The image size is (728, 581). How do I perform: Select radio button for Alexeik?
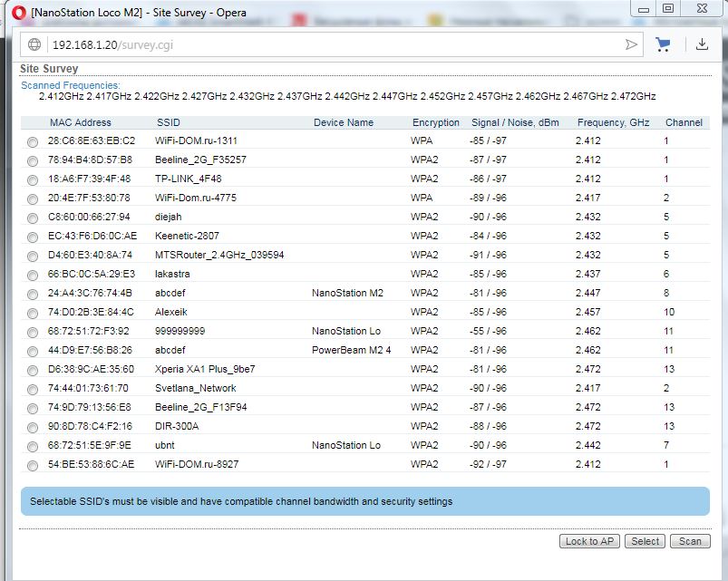point(33,314)
